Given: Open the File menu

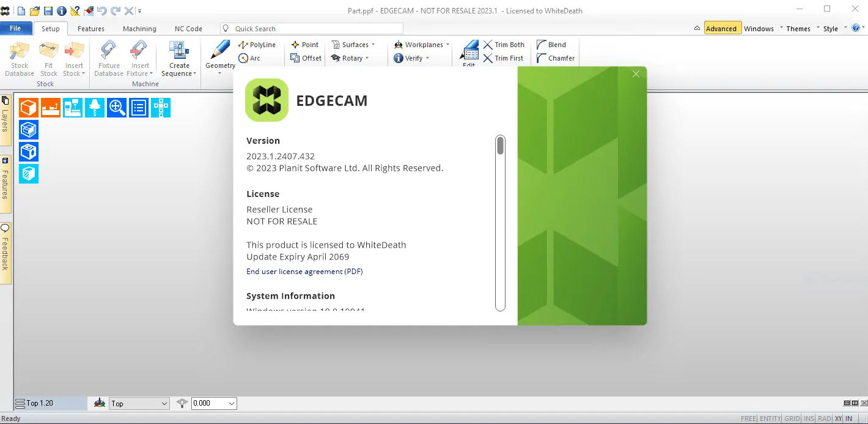Looking at the screenshot, I should point(15,28).
